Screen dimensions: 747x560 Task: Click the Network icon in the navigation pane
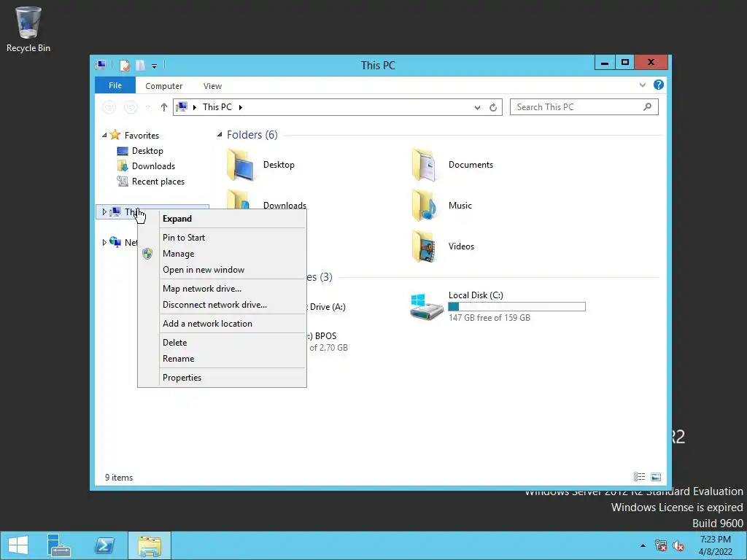tap(115, 242)
